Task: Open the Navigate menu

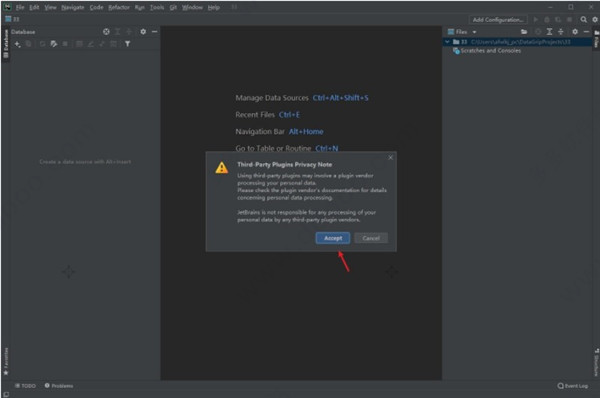Action: (73, 7)
